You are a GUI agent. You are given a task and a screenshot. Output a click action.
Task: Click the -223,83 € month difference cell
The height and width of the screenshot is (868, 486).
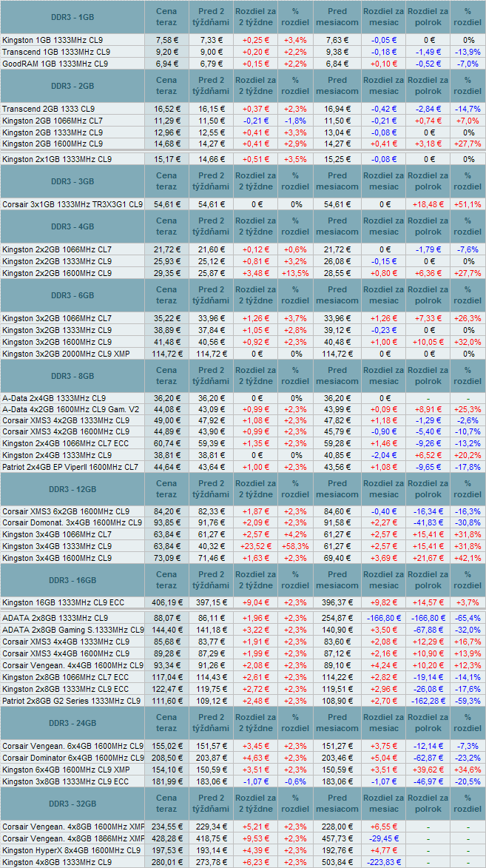(384, 862)
